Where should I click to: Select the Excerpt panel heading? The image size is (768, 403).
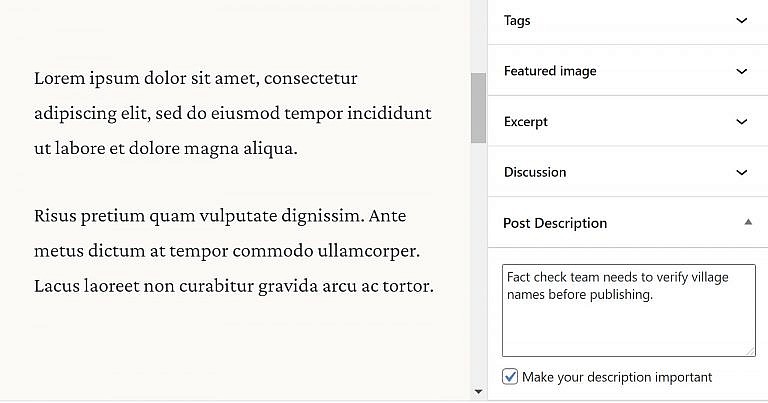pos(526,122)
